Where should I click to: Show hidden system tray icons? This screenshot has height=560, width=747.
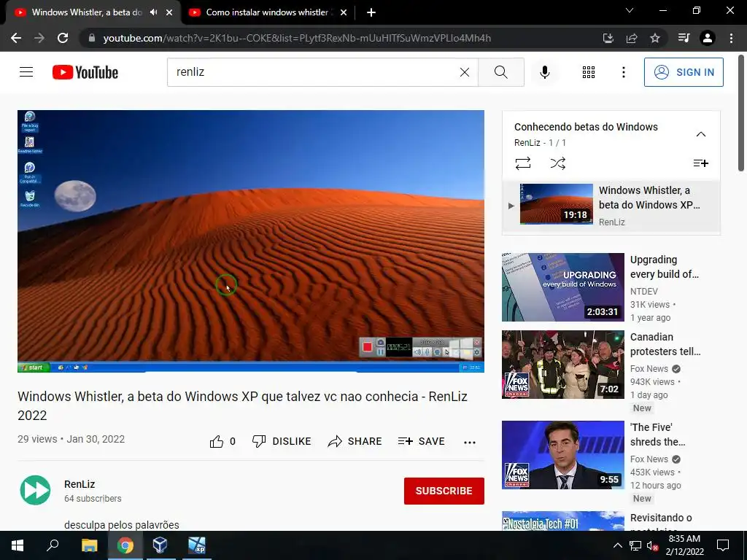617,545
